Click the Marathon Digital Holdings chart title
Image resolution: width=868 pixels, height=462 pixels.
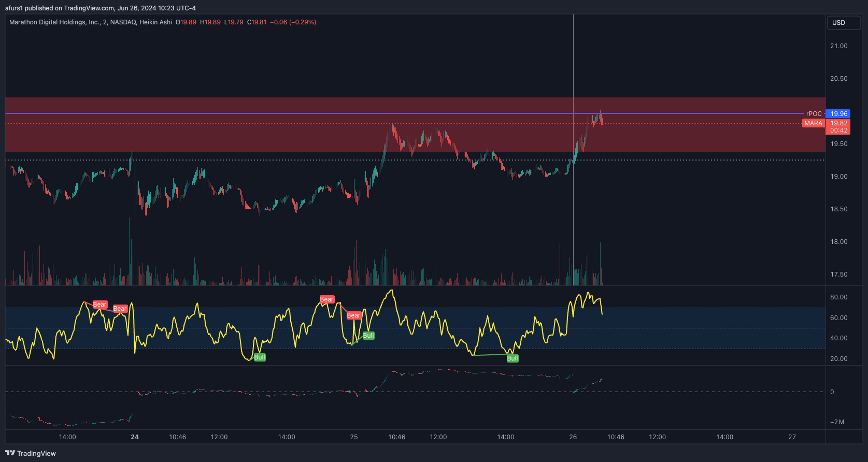(91, 22)
